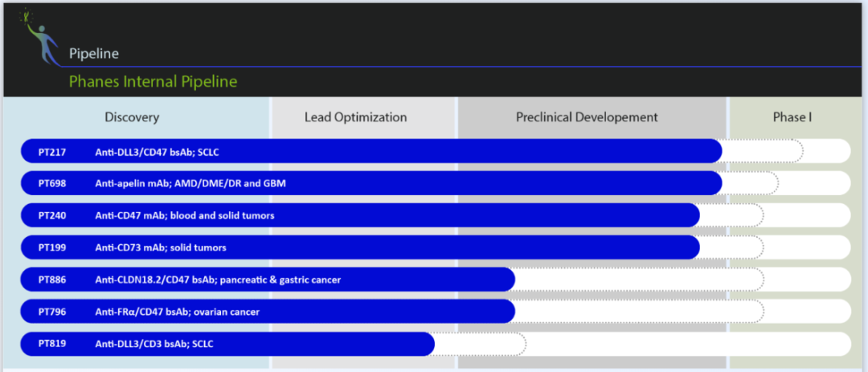
Task: Click the PT240 Anti-CD47 mAb progress bar
Action: (x=360, y=215)
